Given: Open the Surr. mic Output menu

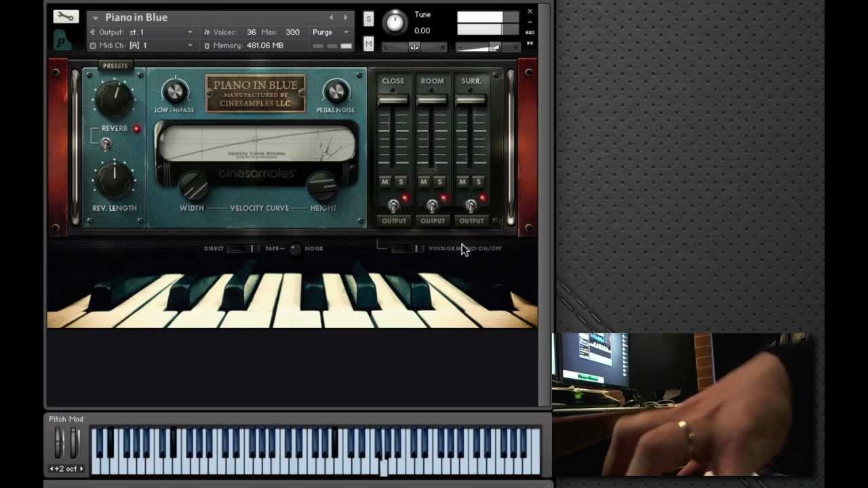Looking at the screenshot, I should point(471,221).
